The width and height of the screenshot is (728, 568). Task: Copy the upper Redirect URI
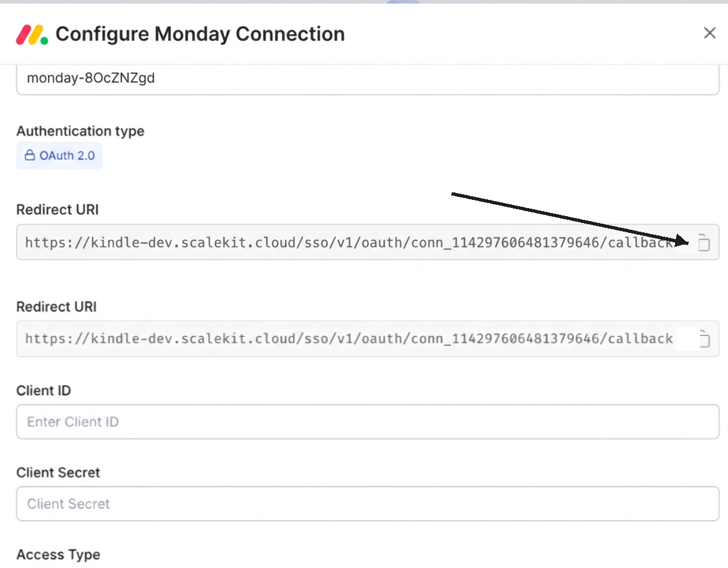tap(704, 242)
